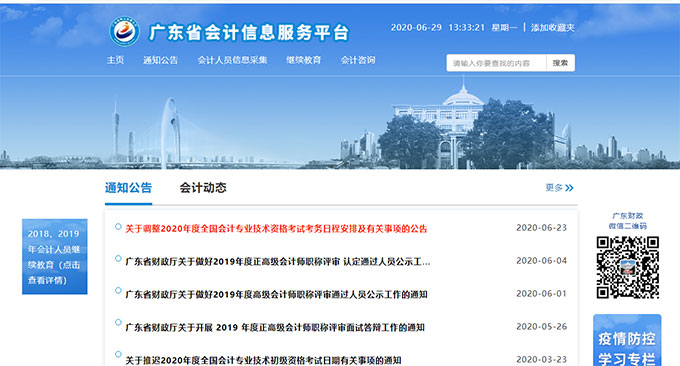This screenshot has height=366, width=680.
Task: Open the red 2020 exam schedule adjustment announcement
Action: click(x=276, y=229)
